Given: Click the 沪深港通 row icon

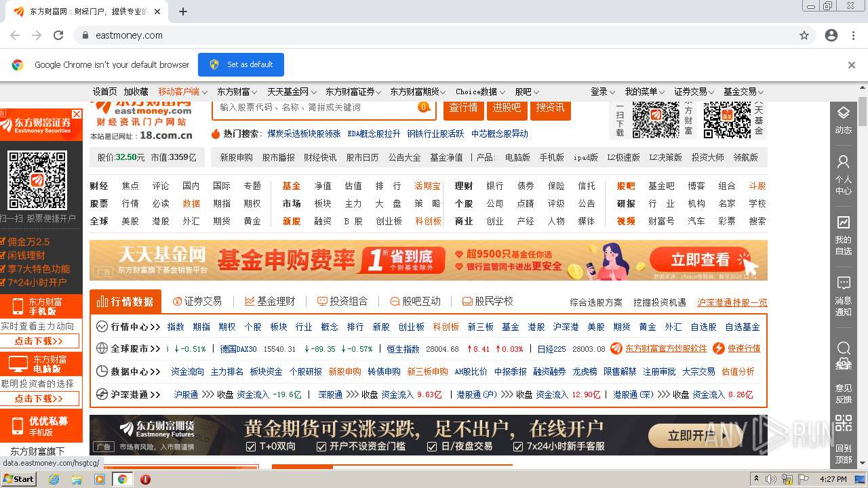Looking at the screenshot, I should [x=102, y=394].
